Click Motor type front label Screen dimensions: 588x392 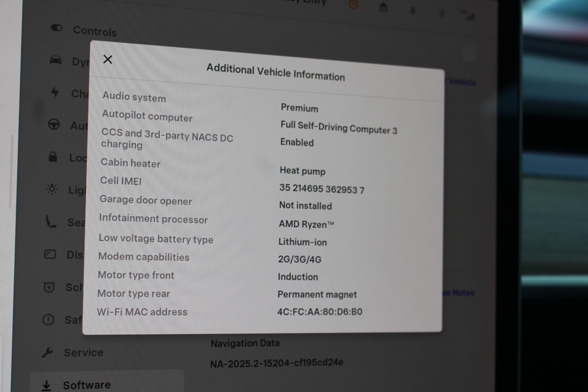136,275
